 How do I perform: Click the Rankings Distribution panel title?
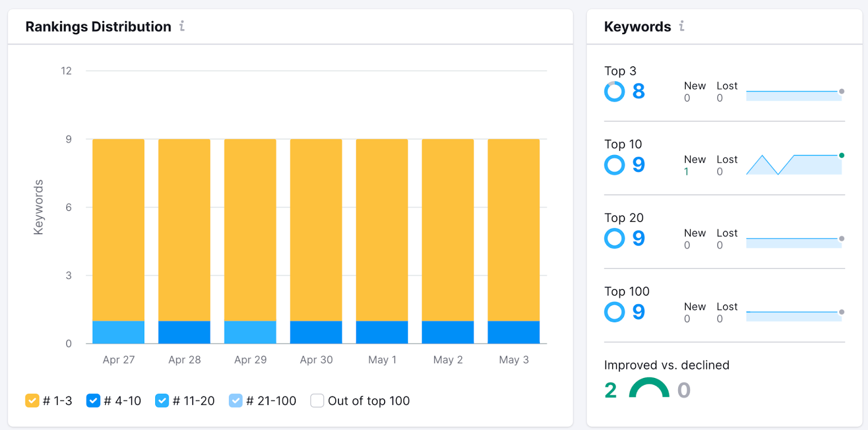(x=98, y=27)
